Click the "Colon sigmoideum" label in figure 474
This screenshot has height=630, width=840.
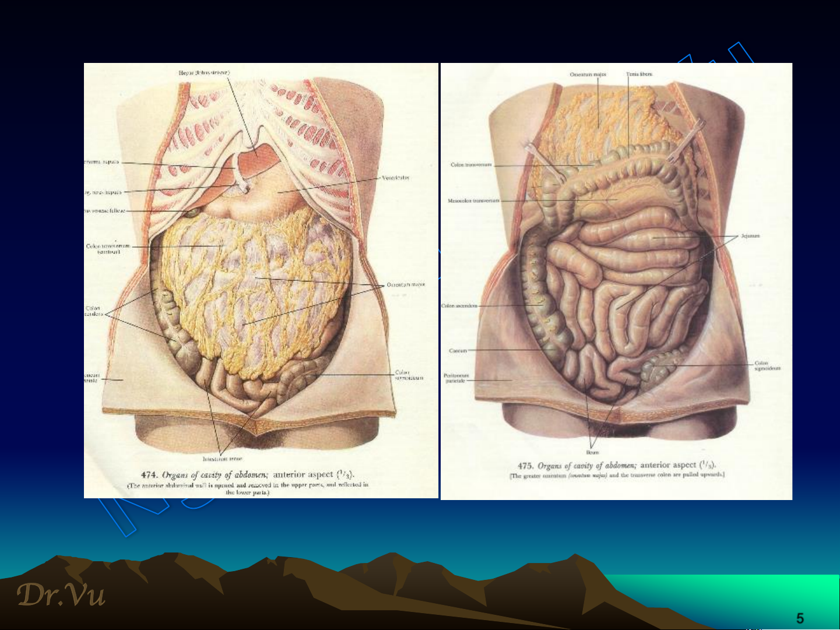pyautogui.click(x=409, y=375)
